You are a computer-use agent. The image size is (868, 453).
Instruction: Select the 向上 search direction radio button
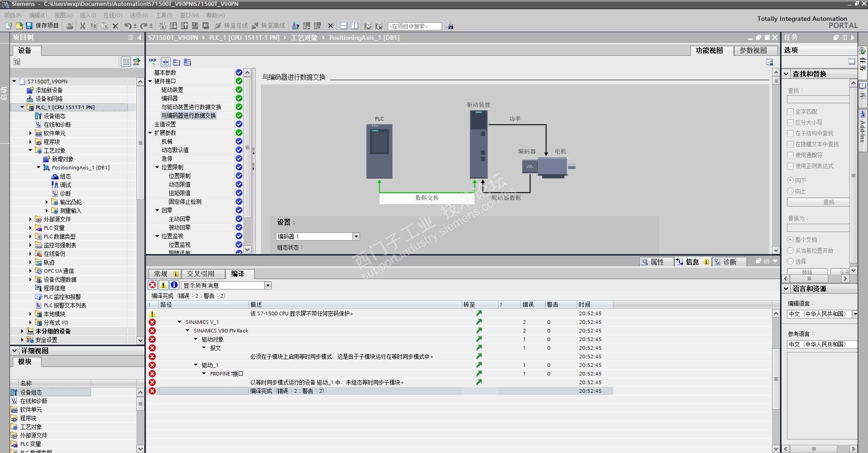click(791, 191)
